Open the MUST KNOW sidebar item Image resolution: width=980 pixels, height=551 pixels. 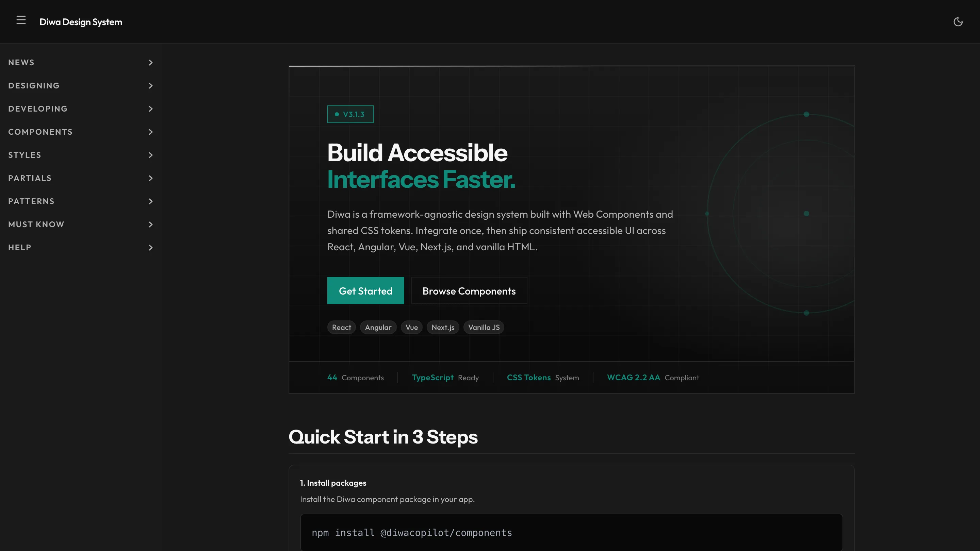pos(81,224)
